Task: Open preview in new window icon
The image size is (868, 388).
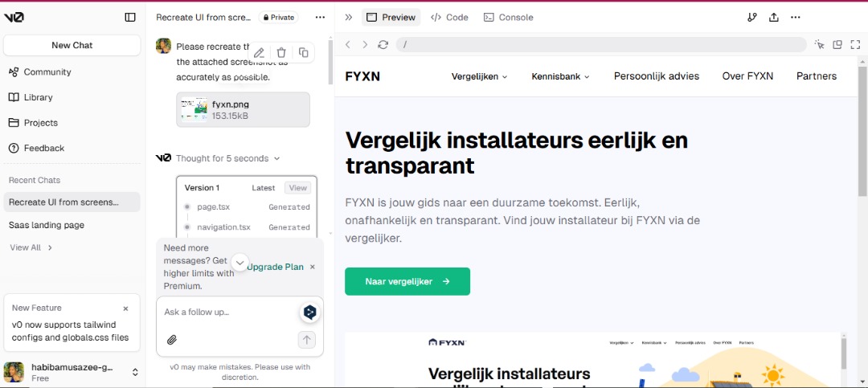Action: 837,44
